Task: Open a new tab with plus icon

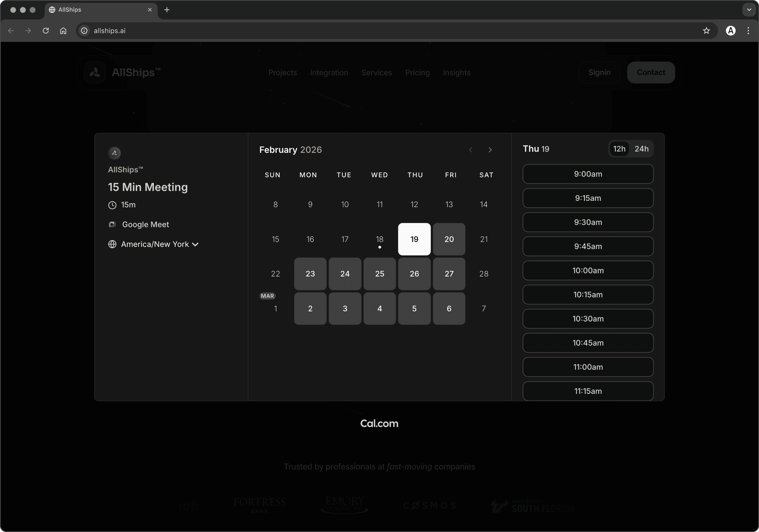Action: pos(167,10)
